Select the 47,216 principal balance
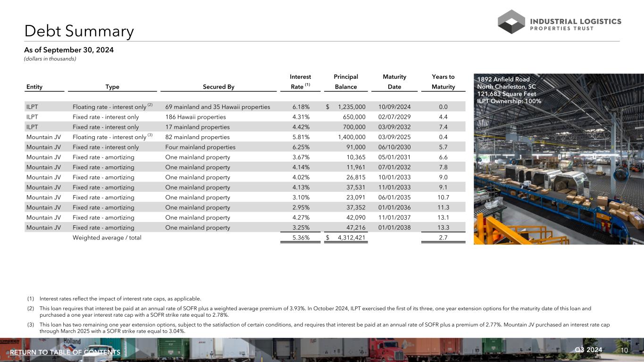This screenshot has height=362, width=644. tap(357, 228)
